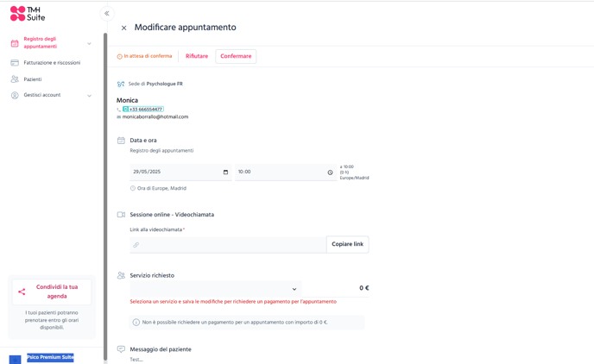
Task: Click the Rifiutare button
Action: click(197, 56)
